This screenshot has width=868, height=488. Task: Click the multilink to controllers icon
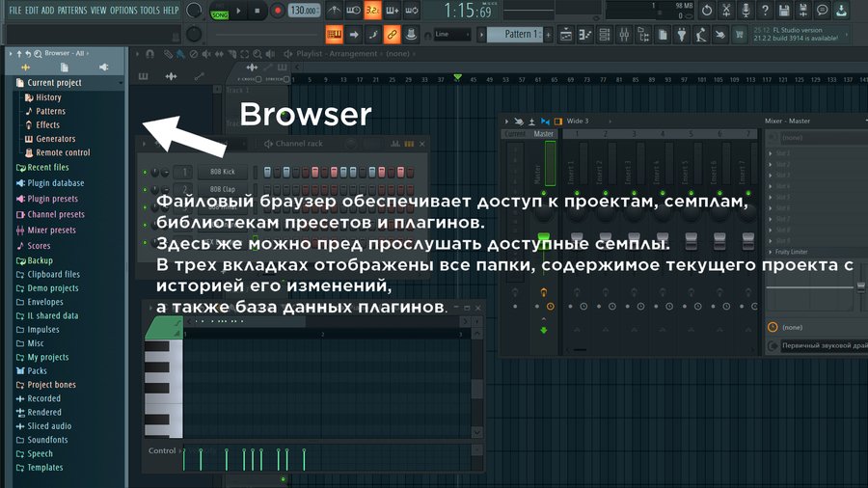coord(411,35)
